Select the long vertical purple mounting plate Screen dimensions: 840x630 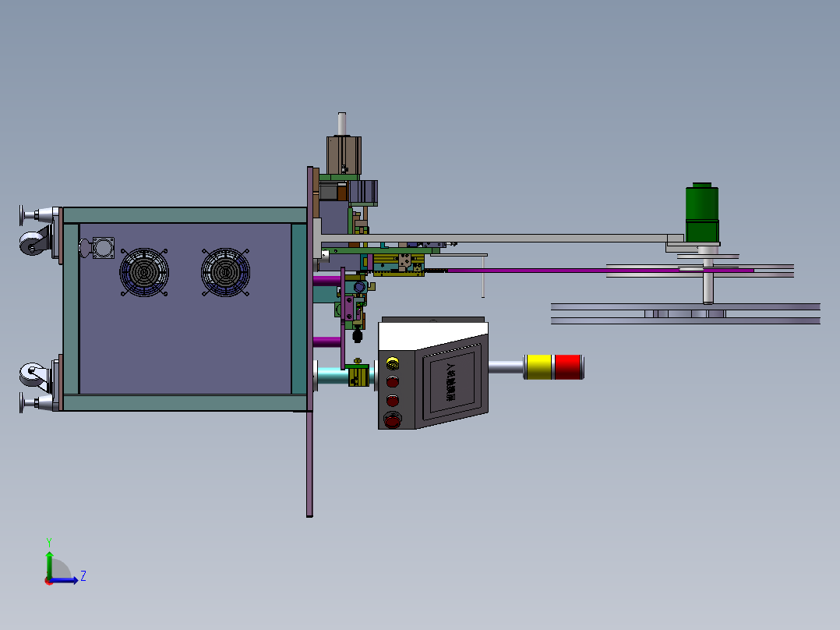click(309, 342)
